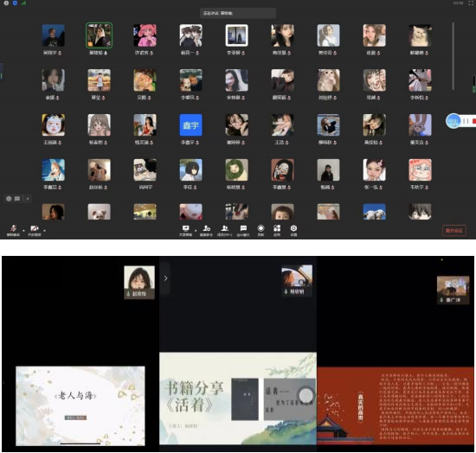Expand the audio options arrow beside microphone
The image size is (476, 453).
23,231
